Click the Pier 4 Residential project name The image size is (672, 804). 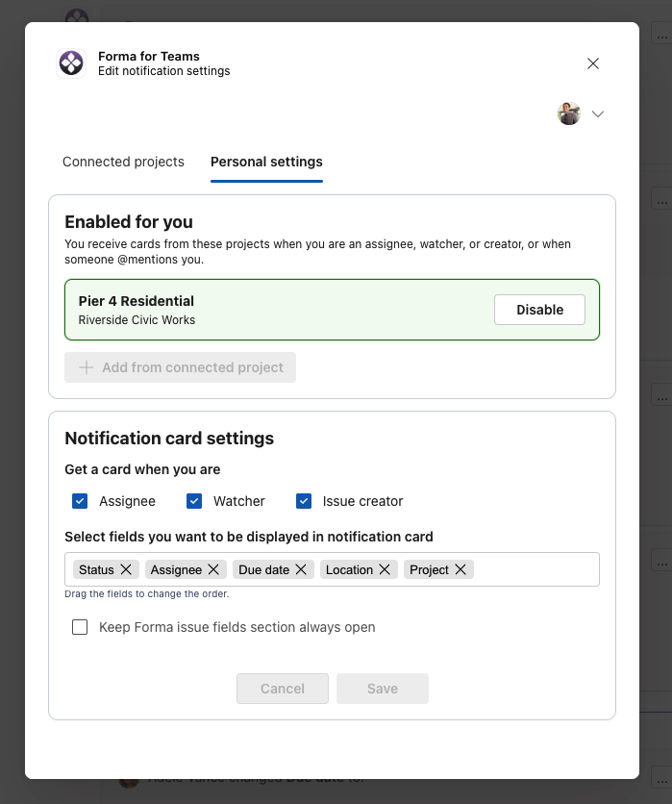click(137, 301)
